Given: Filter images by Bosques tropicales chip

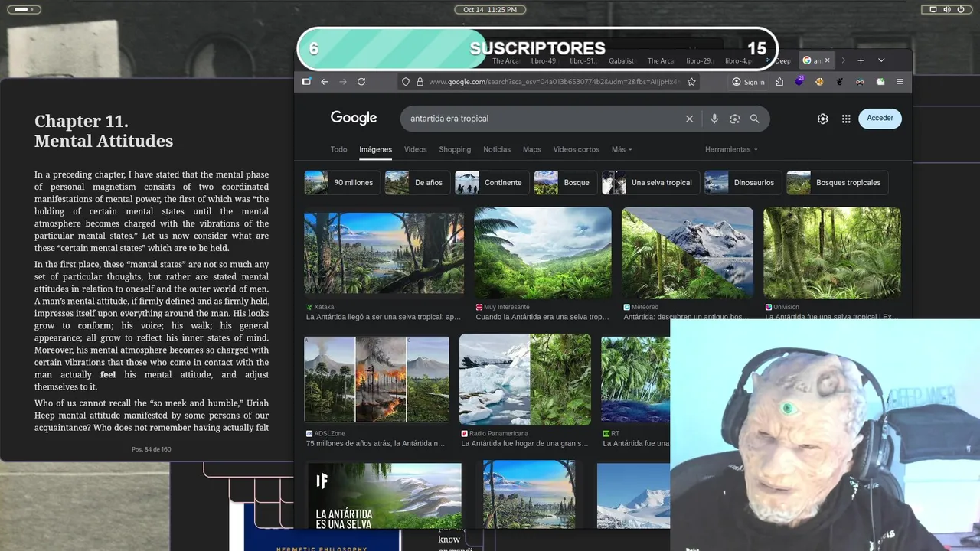Looking at the screenshot, I should pos(837,182).
